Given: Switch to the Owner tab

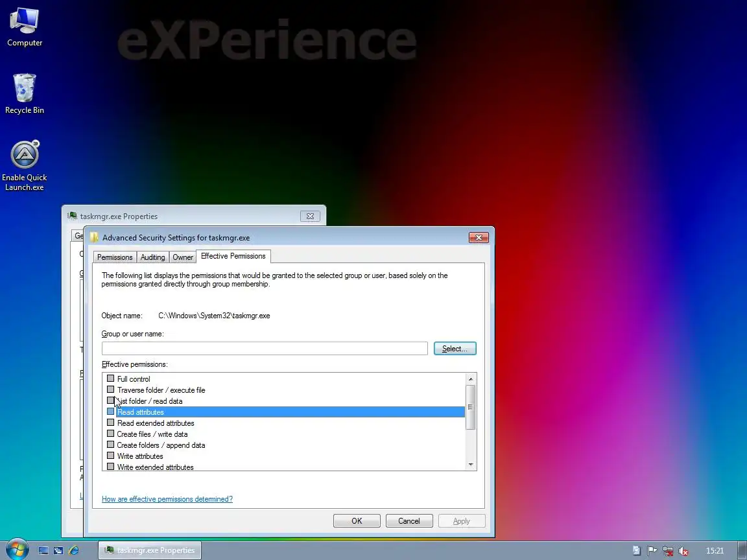Looking at the screenshot, I should 182,257.
